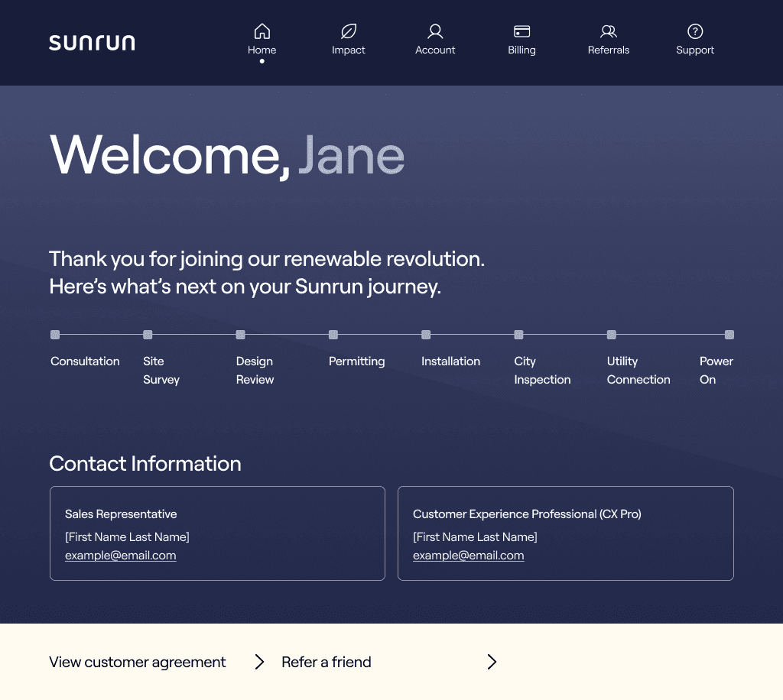Click the Sales Representative email link
This screenshot has width=783, height=700.
pyautogui.click(x=120, y=556)
